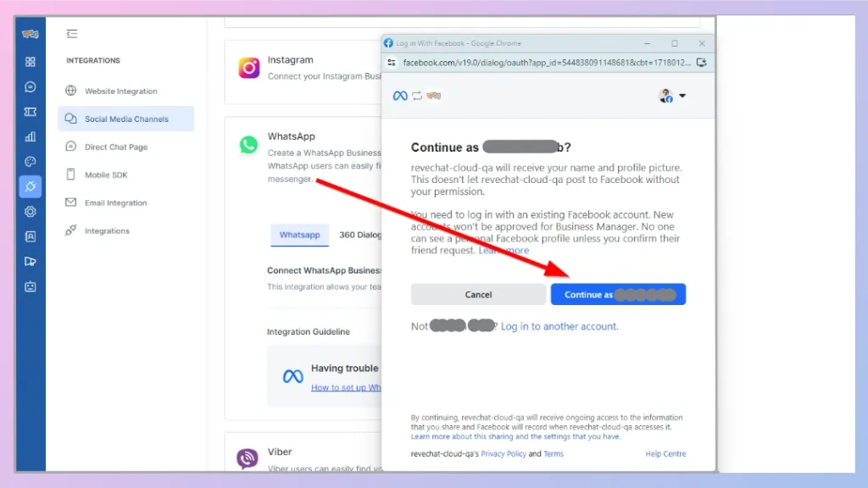This screenshot has height=488, width=868.
Task: Open the profile account dropdown in dialog
Action: tap(672, 96)
